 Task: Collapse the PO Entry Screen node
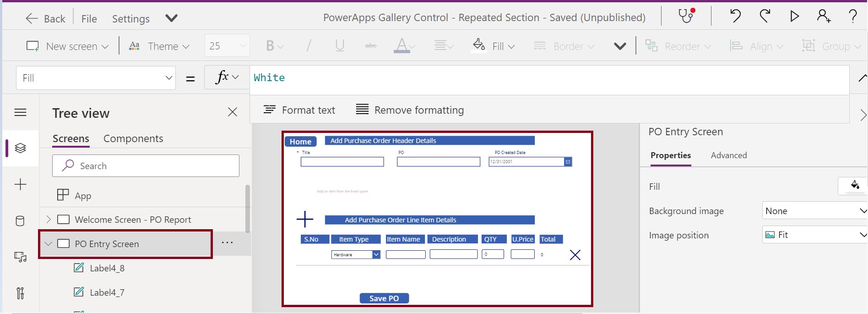tap(48, 244)
